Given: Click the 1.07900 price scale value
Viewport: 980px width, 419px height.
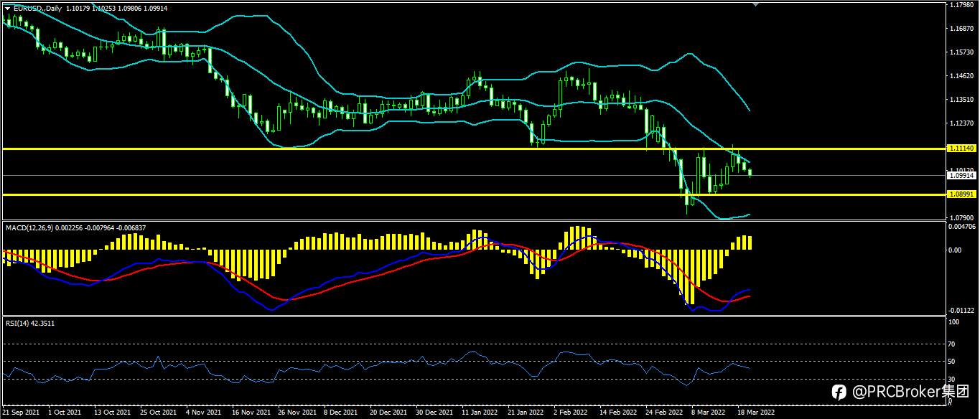Looking at the screenshot, I should (x=961, y=217).
